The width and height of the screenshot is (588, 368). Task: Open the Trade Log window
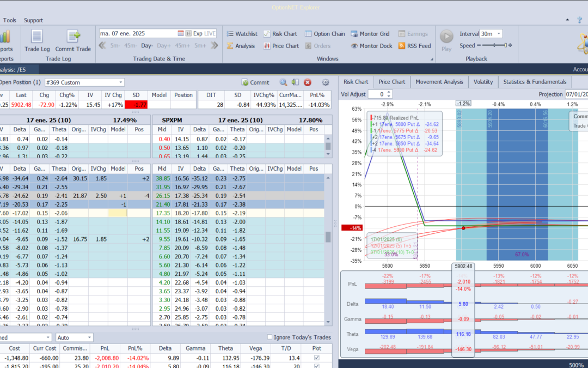click(37, 40)
